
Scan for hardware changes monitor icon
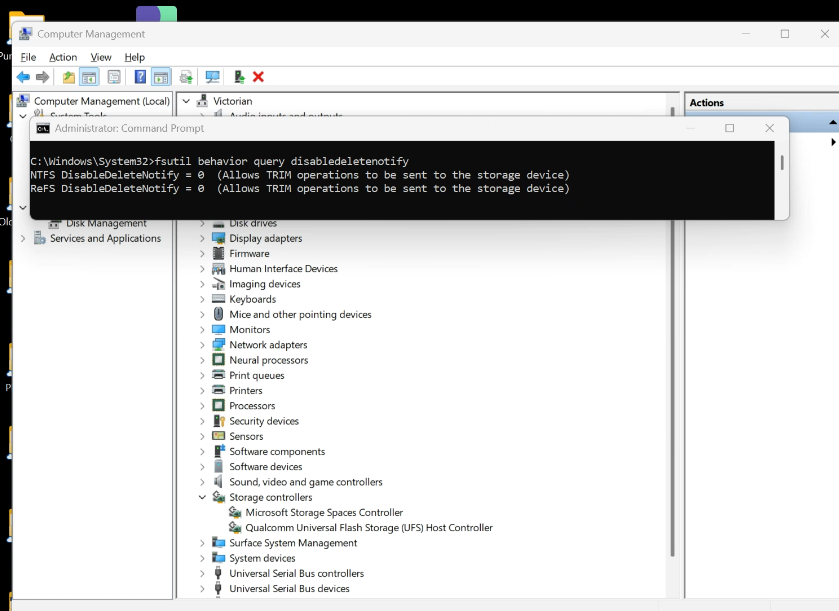tap(212, 77)
